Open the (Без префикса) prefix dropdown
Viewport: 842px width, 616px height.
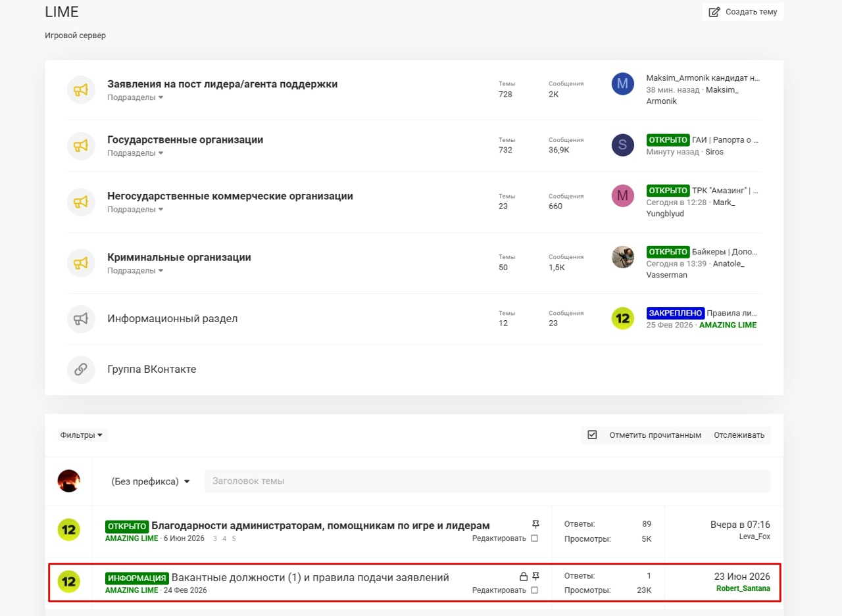pyautogui.click(x=151, y=481)
